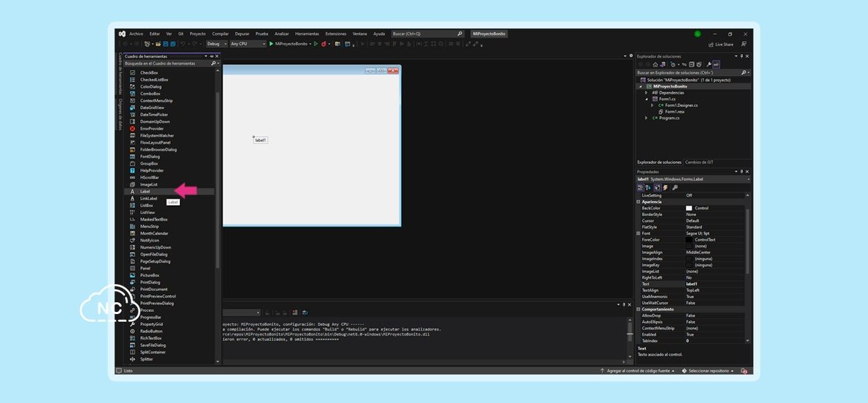868x403 pixels.
Task: Switch to the Cambios de GIT tab
Action: click(x=699, y=162)
